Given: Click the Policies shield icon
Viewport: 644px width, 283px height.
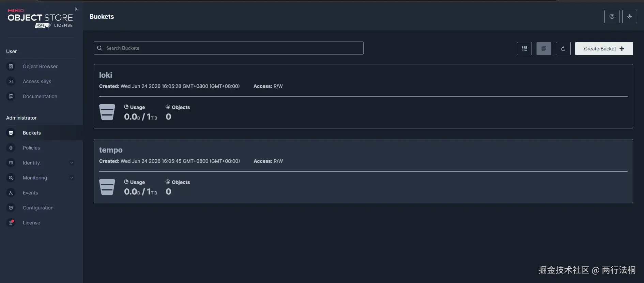Looking at the screenshot, I should (11, 148).
